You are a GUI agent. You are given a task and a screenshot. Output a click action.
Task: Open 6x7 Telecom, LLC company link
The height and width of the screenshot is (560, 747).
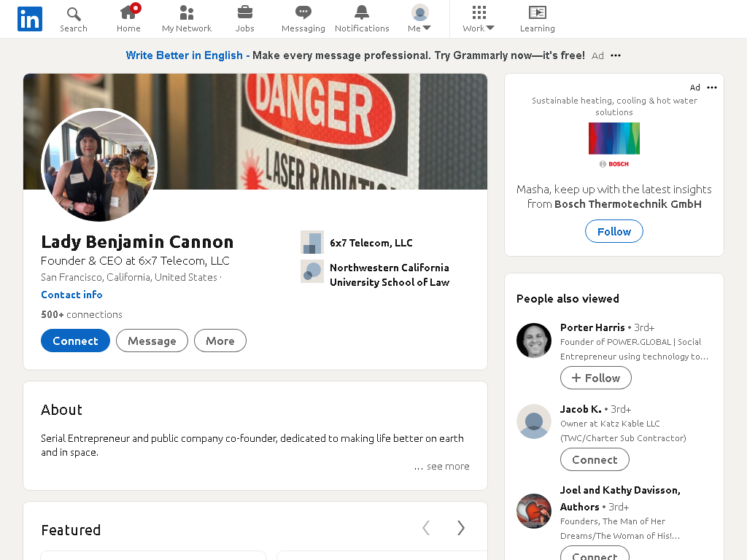pos(371,243)
